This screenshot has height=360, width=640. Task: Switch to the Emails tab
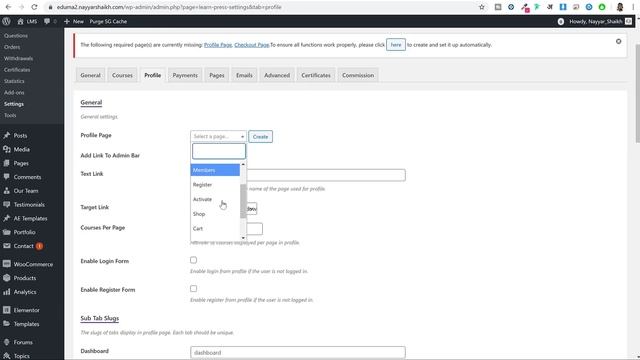pos(244,75)
